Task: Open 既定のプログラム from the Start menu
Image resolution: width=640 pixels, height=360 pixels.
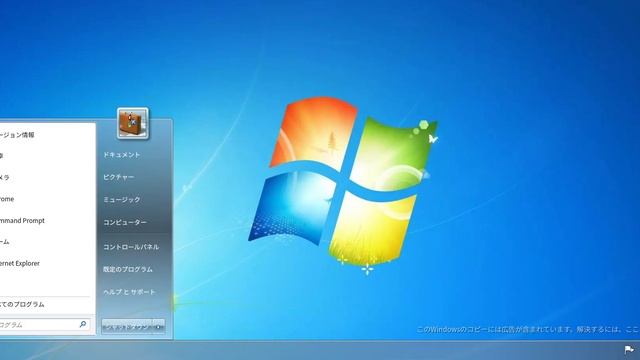Action: click(x=128, y=269)
